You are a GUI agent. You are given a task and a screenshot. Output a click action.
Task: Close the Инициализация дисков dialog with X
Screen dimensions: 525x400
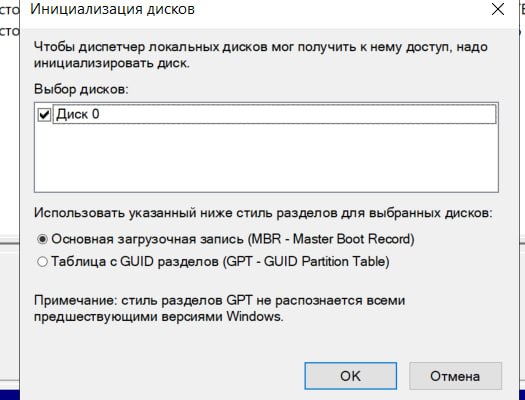[498, 9]
